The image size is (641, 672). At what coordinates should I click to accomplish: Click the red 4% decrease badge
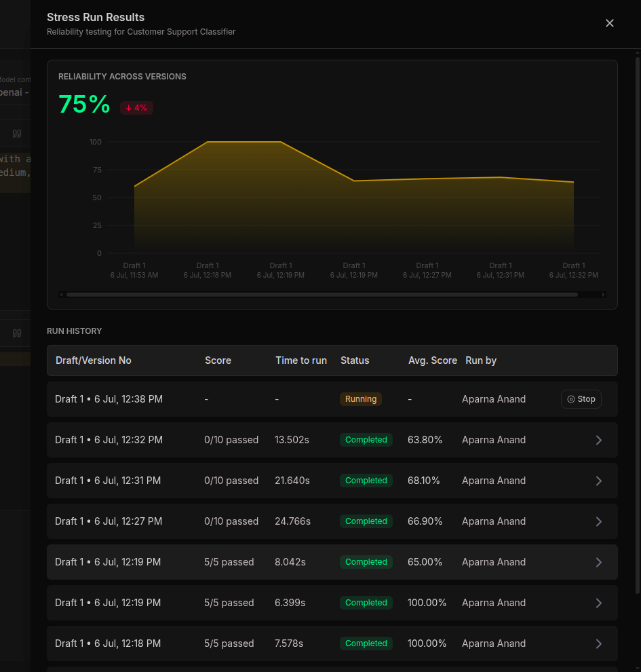pos(136,107)
